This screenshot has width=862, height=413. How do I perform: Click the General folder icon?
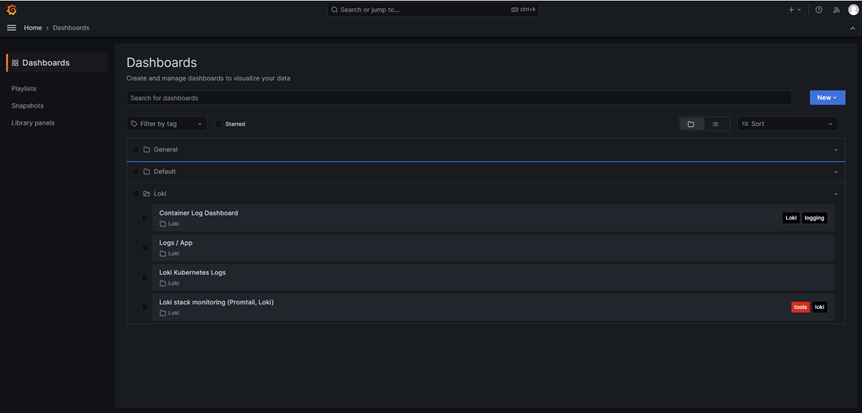point(147,150)
